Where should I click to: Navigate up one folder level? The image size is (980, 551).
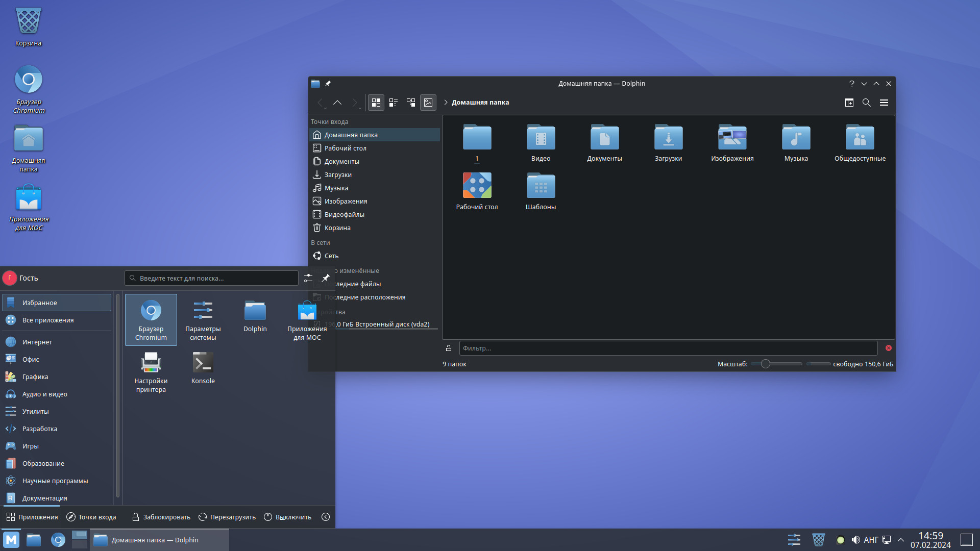click(x=337, y=102)
